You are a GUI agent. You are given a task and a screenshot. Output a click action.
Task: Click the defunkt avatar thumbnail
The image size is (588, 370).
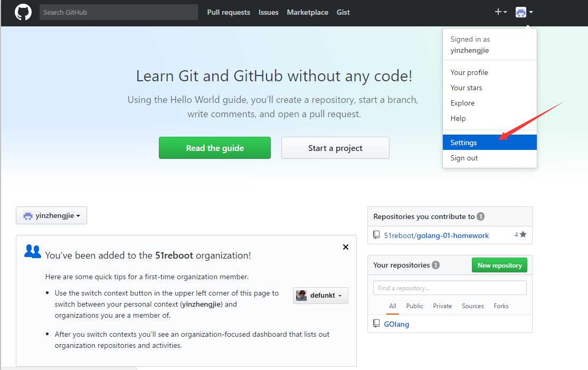pos(301,296)
